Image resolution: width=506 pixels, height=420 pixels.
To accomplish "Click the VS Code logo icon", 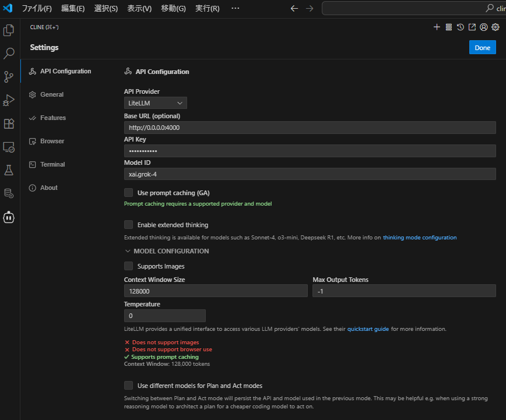I will [x=8, y=8].
